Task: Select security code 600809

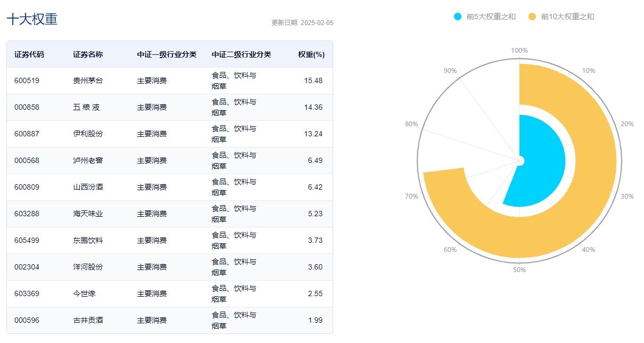Action: coord(27,187)
